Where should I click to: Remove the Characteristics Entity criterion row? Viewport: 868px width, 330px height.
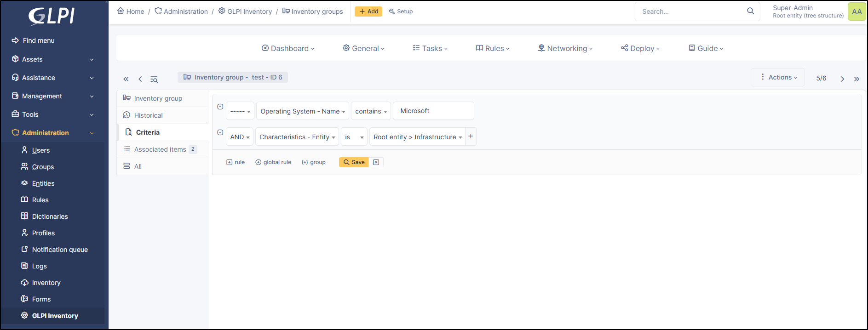220,132
